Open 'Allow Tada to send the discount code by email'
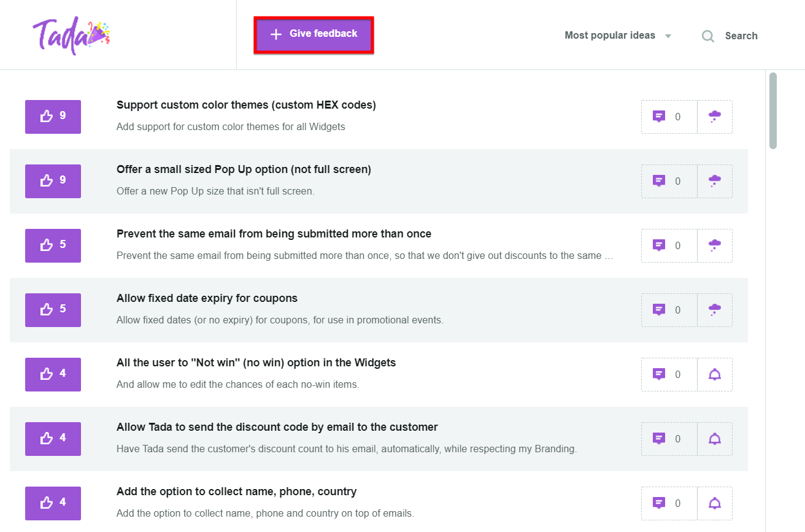 click(x=277, y=427)
